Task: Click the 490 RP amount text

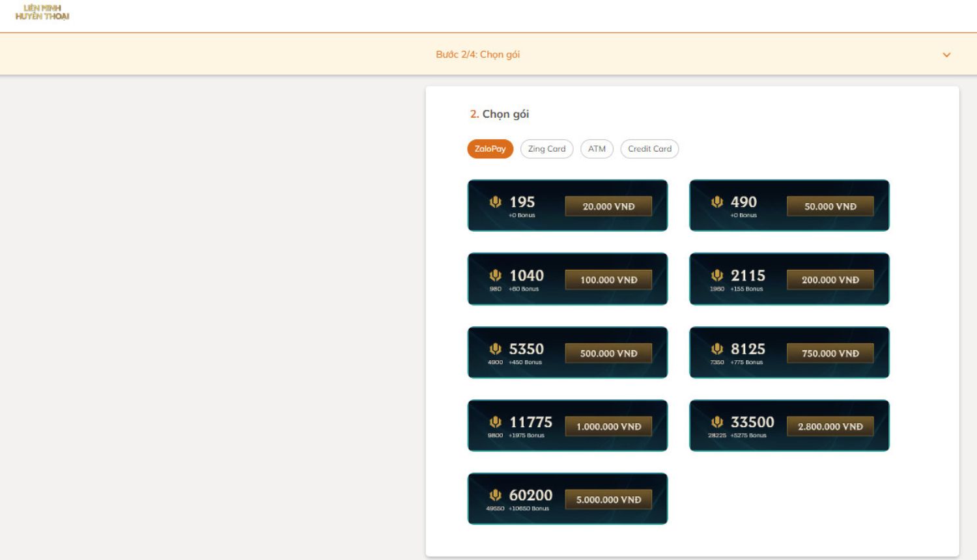Action: click(744, 202)
